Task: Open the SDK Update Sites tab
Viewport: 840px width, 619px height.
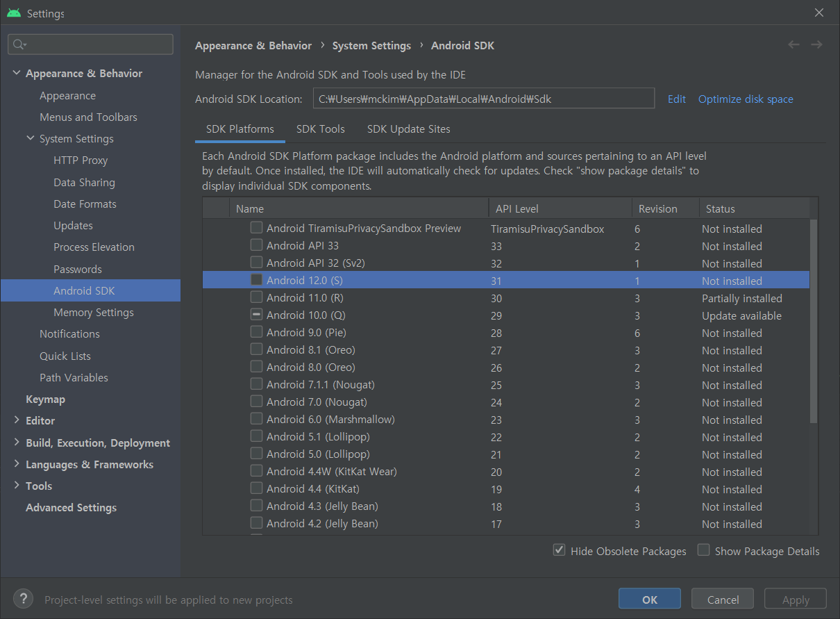Action: 409,129
